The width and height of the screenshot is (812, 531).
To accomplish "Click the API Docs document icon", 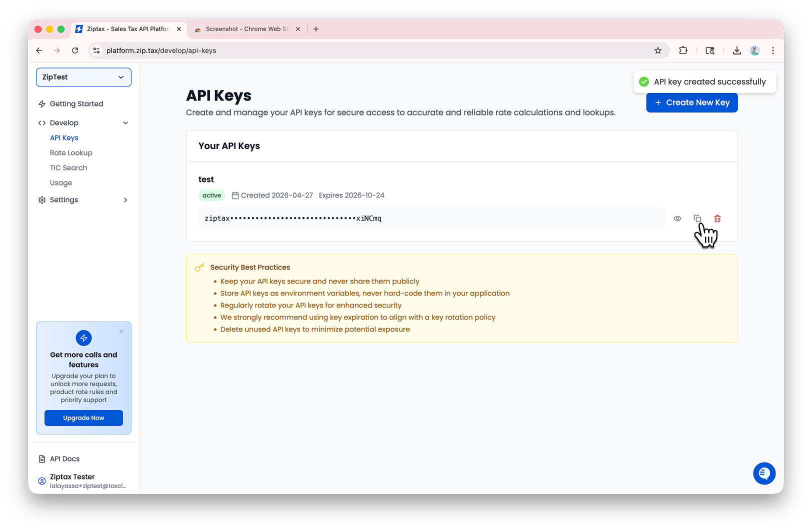I will (x=41, y=458).
